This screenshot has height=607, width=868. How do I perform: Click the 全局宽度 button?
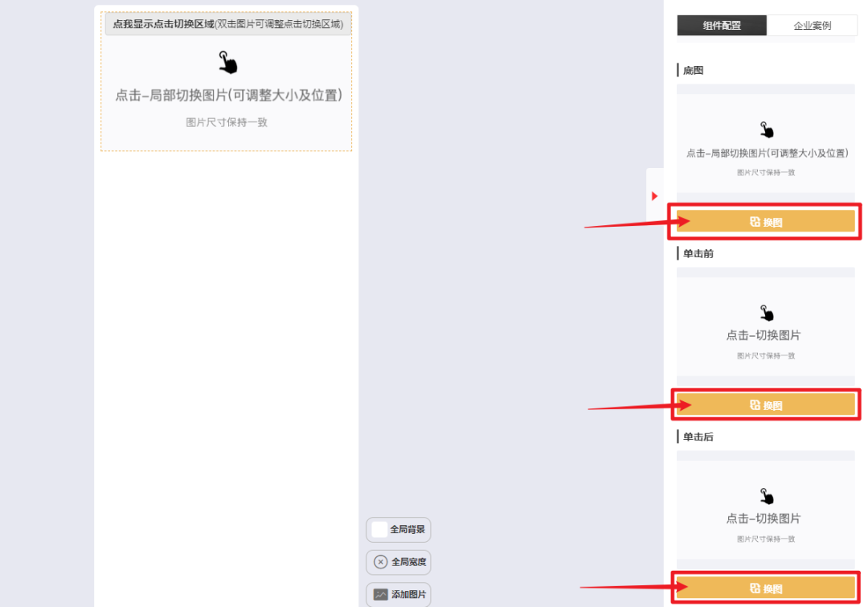click(x=398, y=562)
